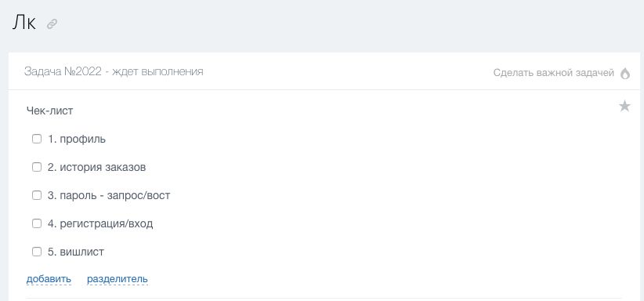The height and width of the screenshot is (301, 644).
Task: Click the 'добавить' link
Action: (49, 279)
